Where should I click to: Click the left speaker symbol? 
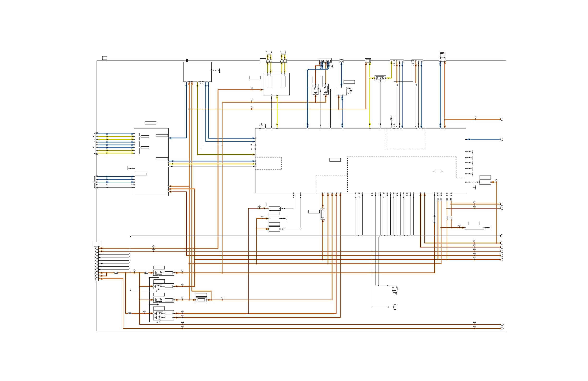[x=269, y=53]
